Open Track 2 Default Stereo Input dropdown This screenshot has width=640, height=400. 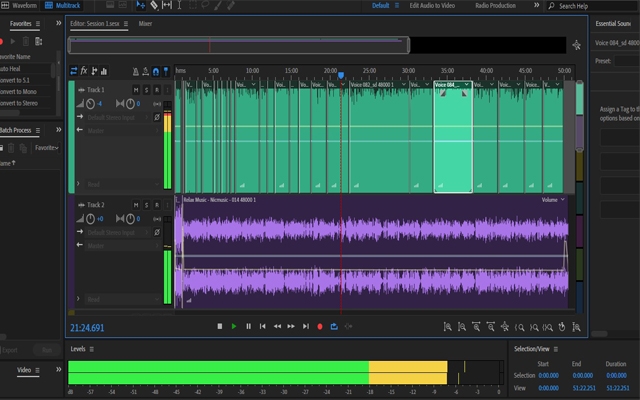pyautogui.click(x=118, y=233)
